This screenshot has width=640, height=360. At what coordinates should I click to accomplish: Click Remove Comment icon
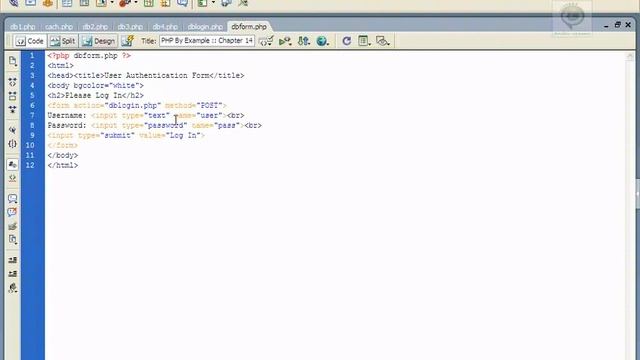click(13, 212)
